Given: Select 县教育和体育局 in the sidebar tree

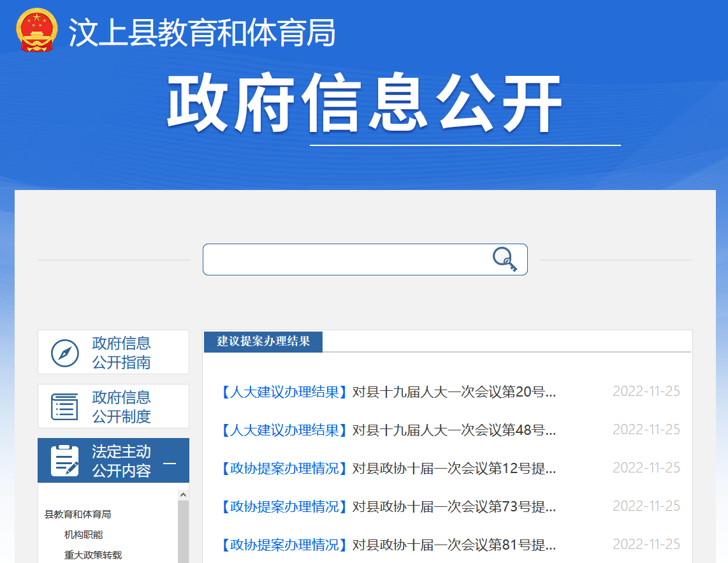Looking at the screenshot, I should click(x=78, y=515).
